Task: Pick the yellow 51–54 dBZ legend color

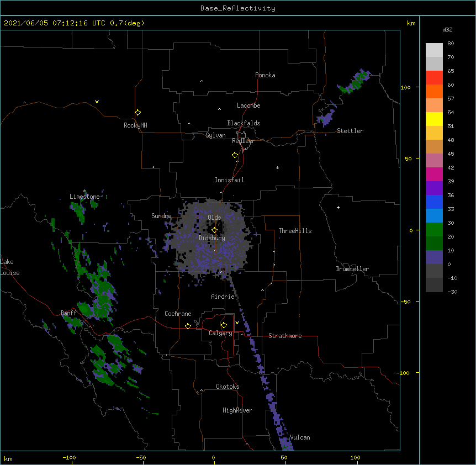Action: 434,119
